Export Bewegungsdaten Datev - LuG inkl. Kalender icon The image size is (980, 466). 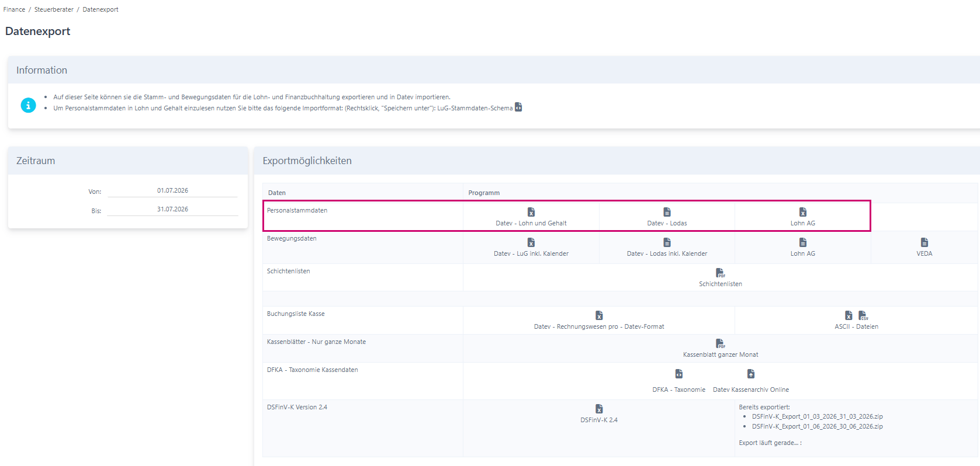click(531, 242)
